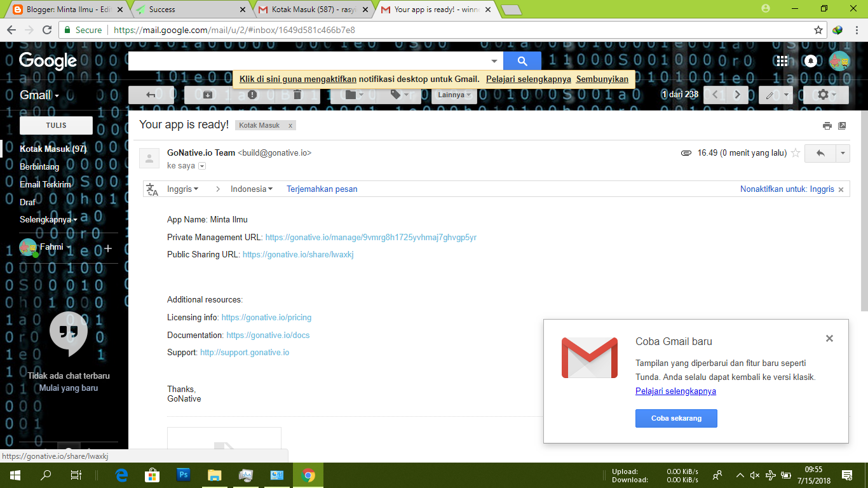Open the Google apps grid
This screenshot has width=868, height=488.
782,61
